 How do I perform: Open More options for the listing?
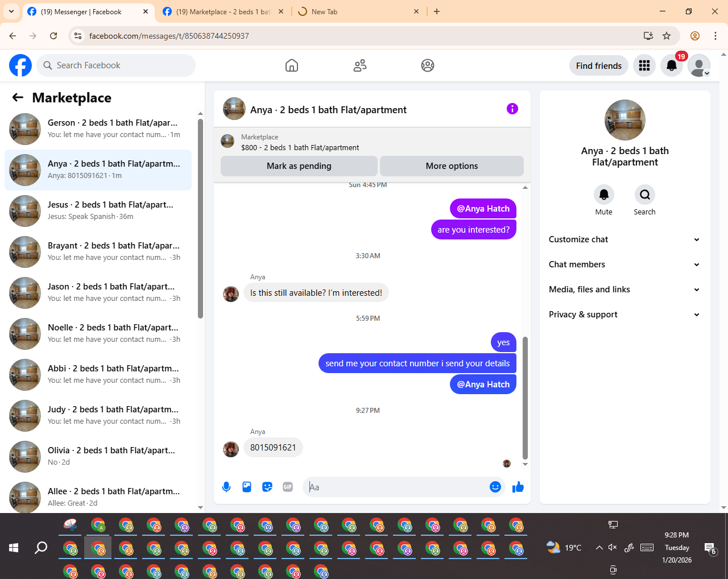point(452,166)
